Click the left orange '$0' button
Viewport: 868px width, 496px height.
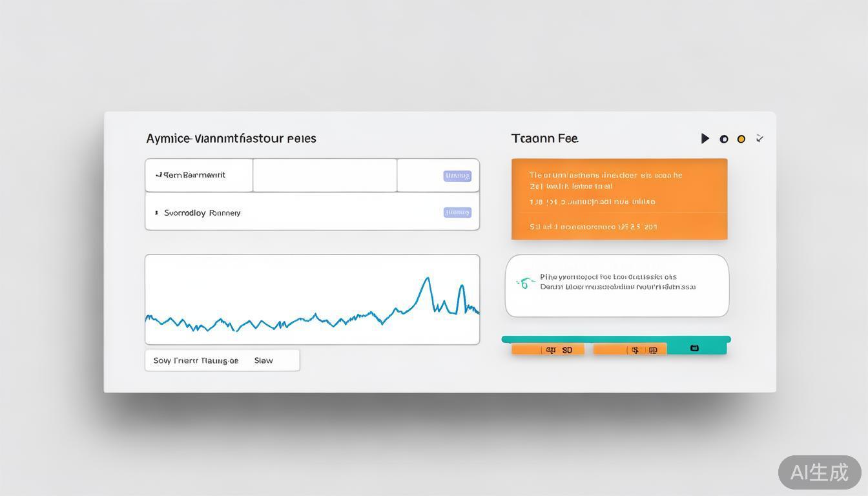click(548, 349)
